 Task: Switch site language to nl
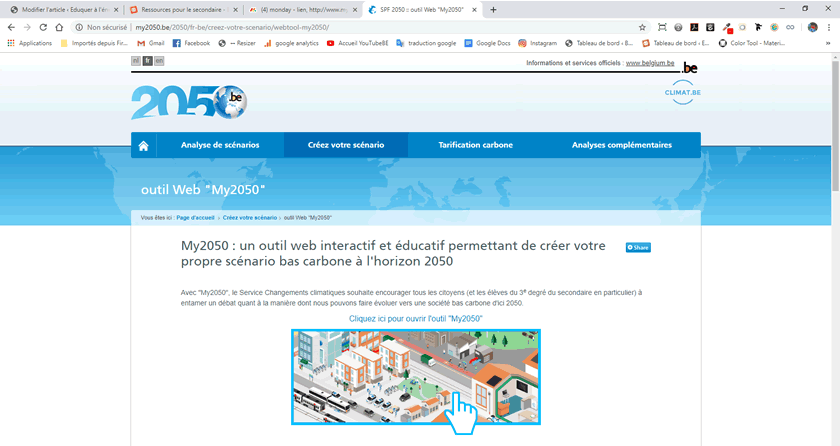coord(136,61)
